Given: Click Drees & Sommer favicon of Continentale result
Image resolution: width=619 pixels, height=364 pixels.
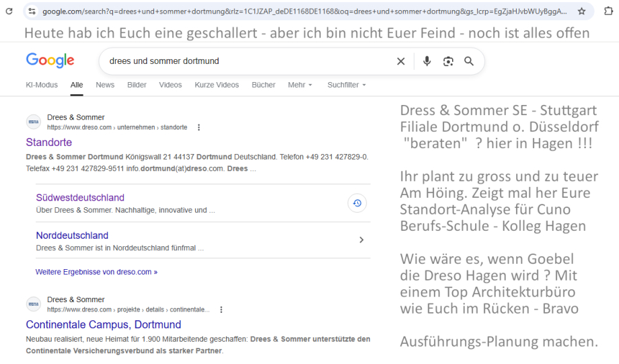Looking at the screenshot, I should 34,304.
